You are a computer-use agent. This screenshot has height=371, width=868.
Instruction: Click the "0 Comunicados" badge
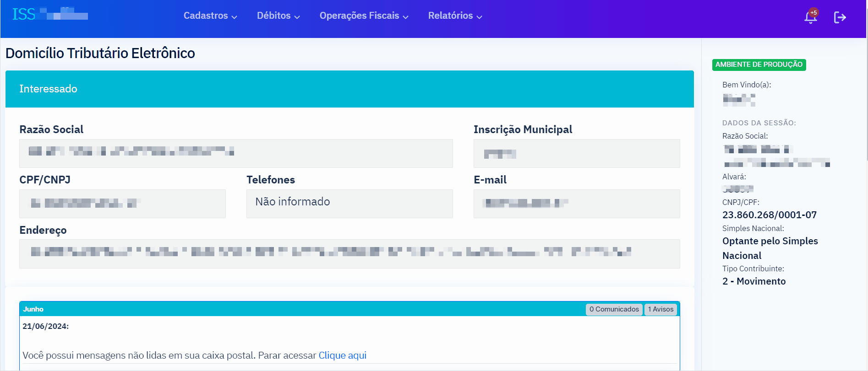(614, 309)
